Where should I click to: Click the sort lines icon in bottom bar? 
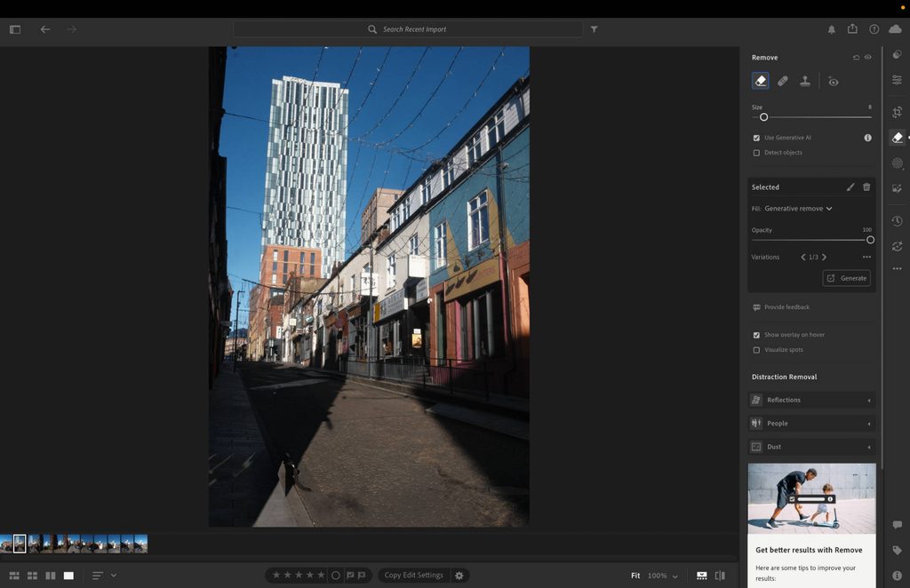click(x=98, y=576)
